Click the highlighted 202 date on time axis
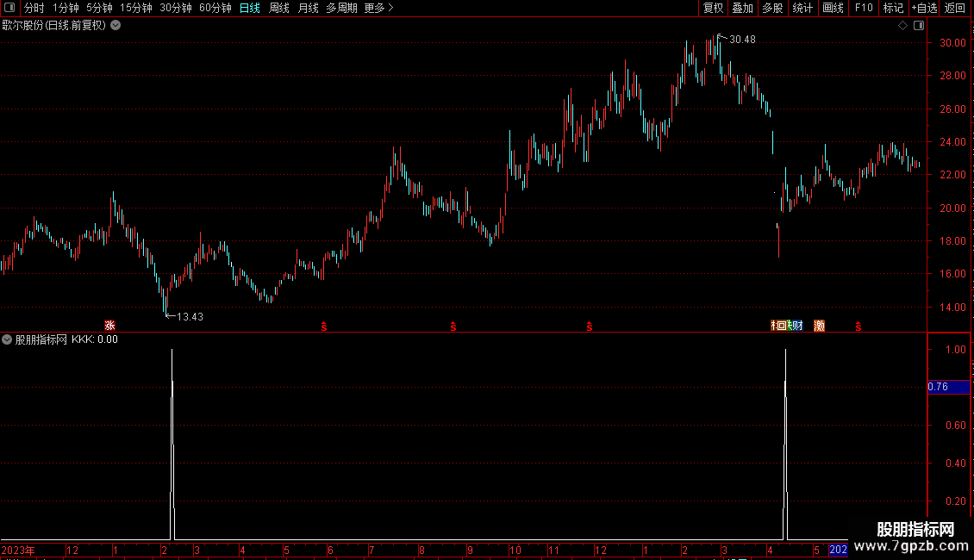Screen dimensions: 974x560 point(838,550)
